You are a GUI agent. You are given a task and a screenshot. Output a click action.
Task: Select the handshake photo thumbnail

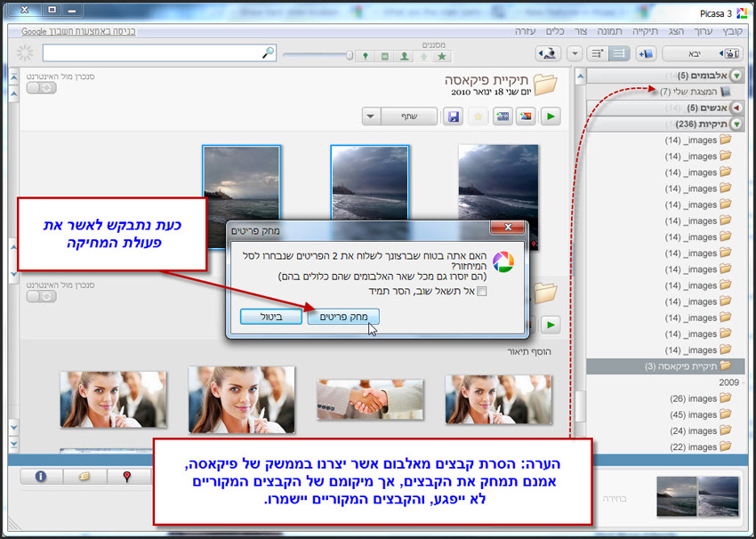pyautogui.click(x=370, y=399)
